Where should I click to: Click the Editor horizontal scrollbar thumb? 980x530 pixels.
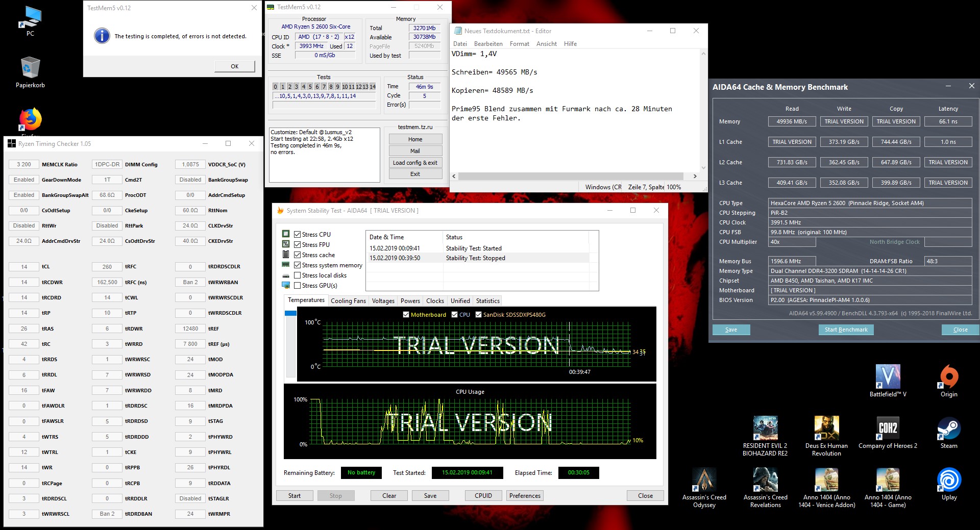(571, 176)
